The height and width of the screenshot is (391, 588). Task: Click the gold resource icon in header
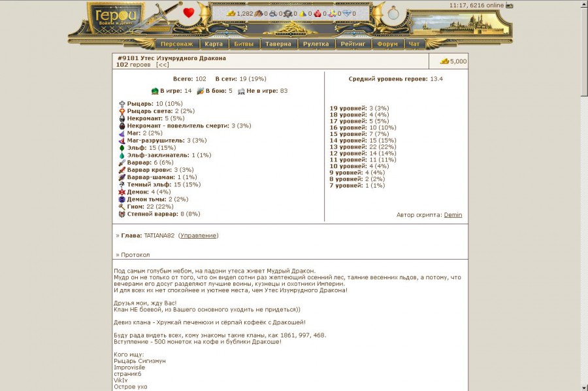231,13
